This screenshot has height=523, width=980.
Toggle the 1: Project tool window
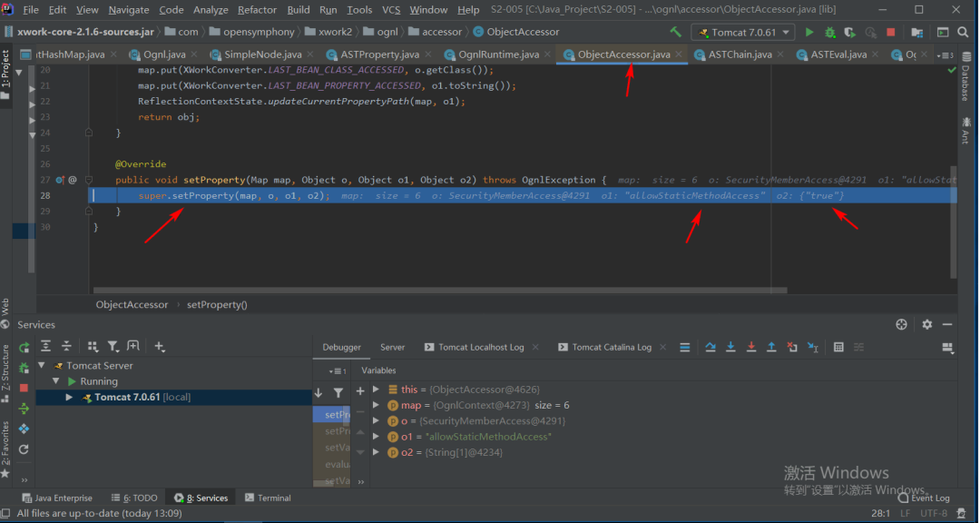click(x=5, y=75)
